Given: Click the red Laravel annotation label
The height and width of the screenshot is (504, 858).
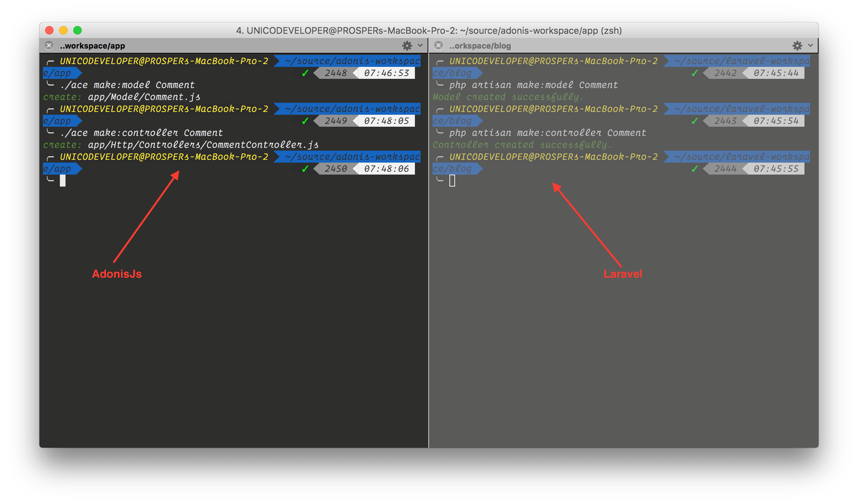Looking at the screenshot, I should point(623,274).
